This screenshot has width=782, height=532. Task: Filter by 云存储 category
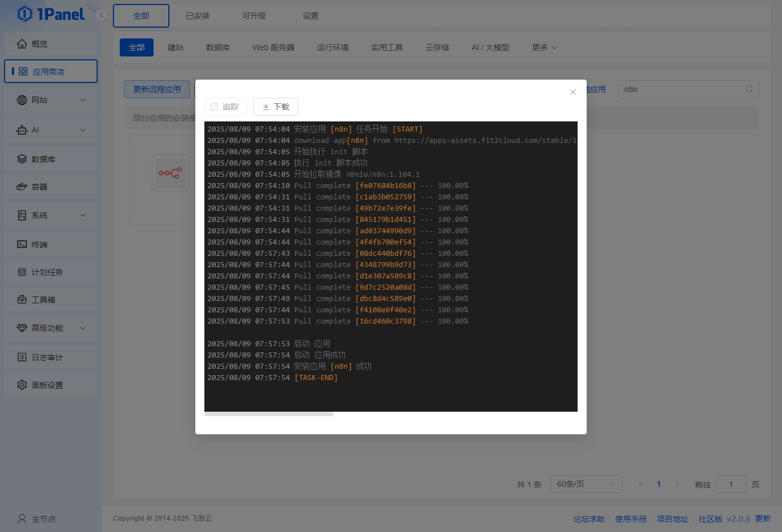pyautogui.click(x=438, y=47)
